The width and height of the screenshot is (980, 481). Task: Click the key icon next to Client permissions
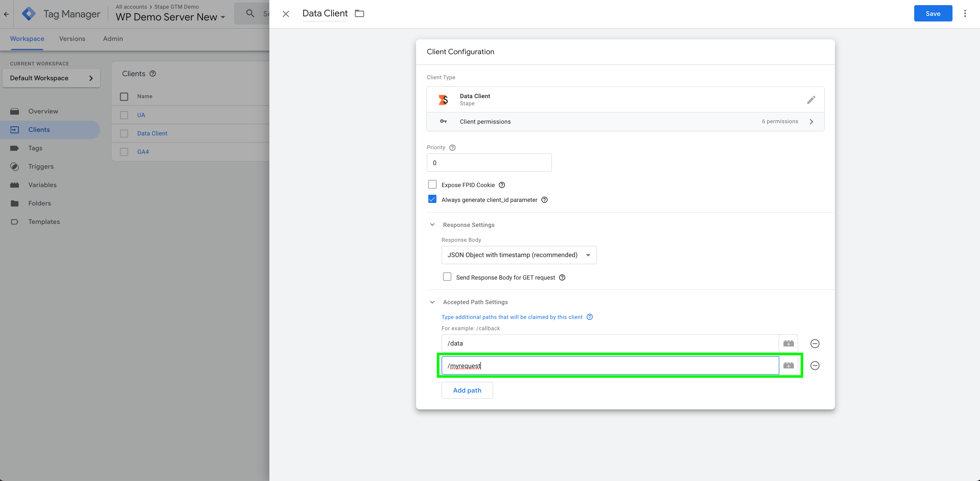(443, 121)
